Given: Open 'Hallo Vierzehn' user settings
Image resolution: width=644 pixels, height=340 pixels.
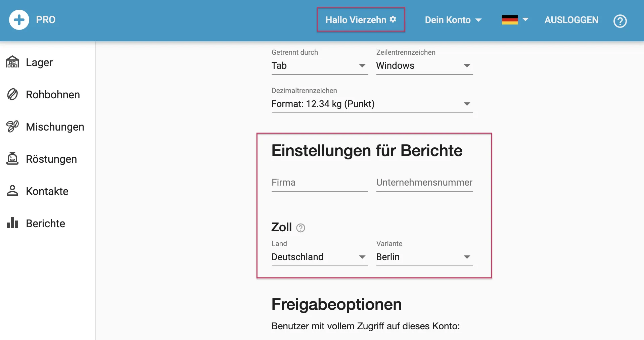Looking at the screenshot, I should pyautogui.click(x=361, y=20).
